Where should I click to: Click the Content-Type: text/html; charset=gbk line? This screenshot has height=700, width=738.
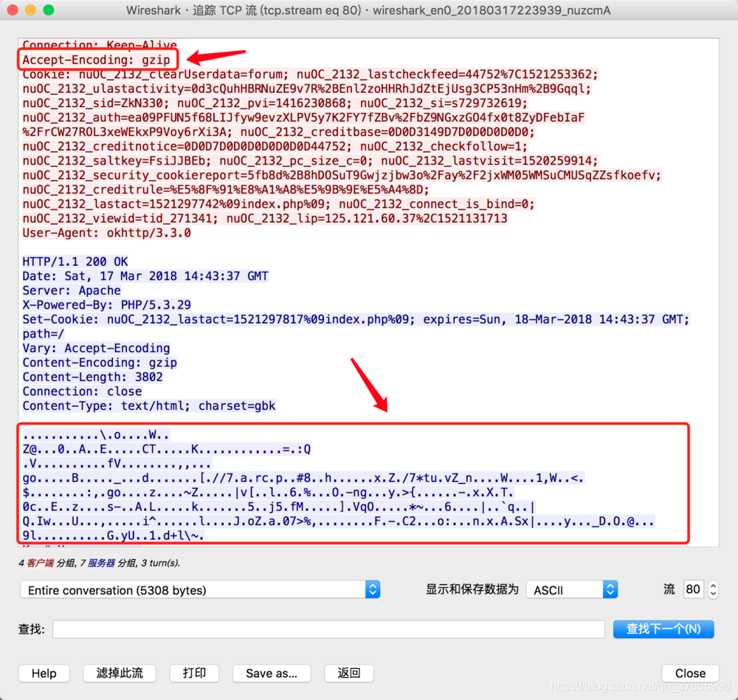149,405
